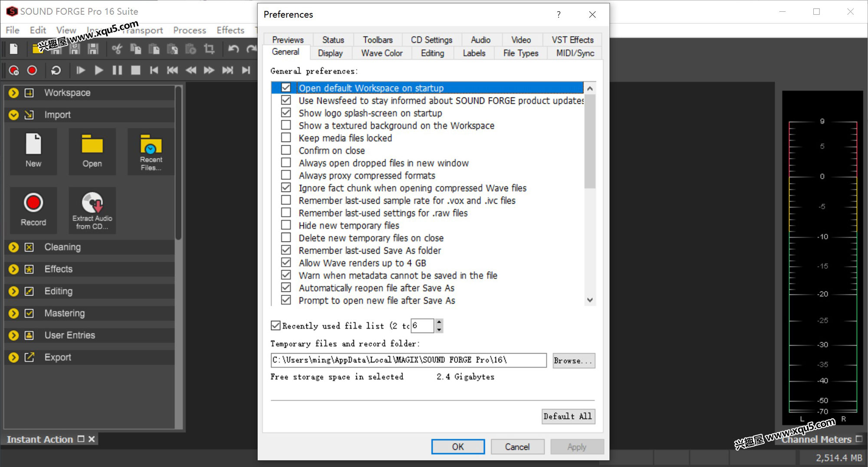Toggle Show logo splash-screen on startup
Screen dimensions: 868x467
(286, 113)
